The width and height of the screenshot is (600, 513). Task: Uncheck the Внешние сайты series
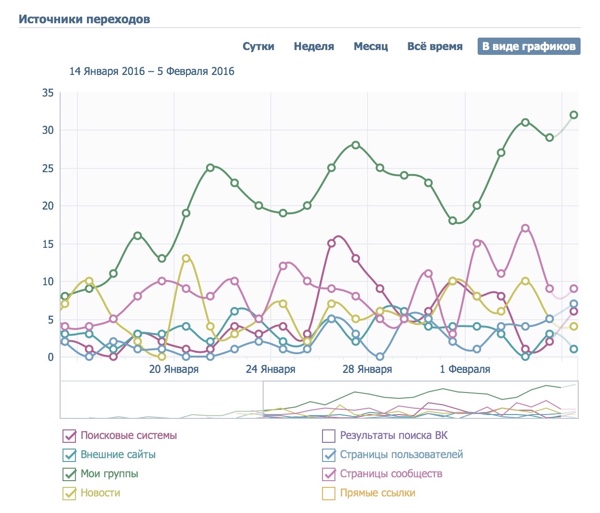(69, 454)
